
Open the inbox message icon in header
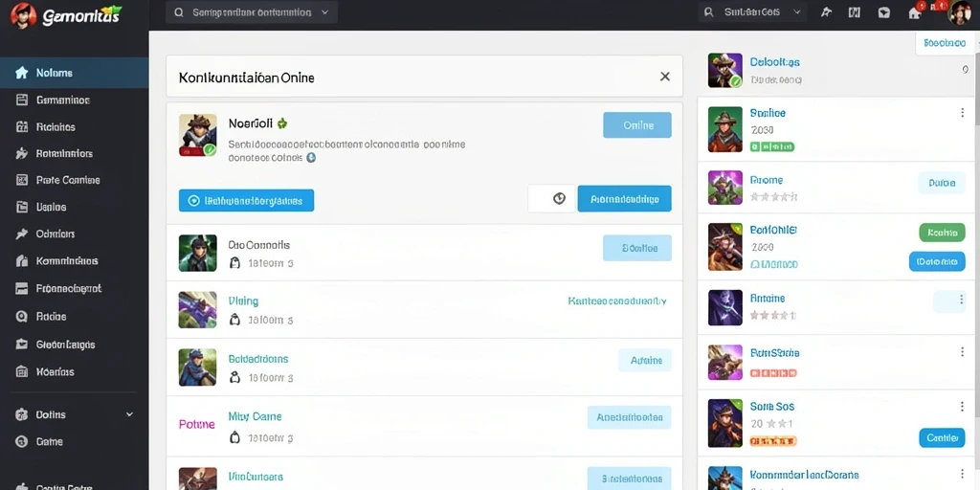tap(883, 11)
